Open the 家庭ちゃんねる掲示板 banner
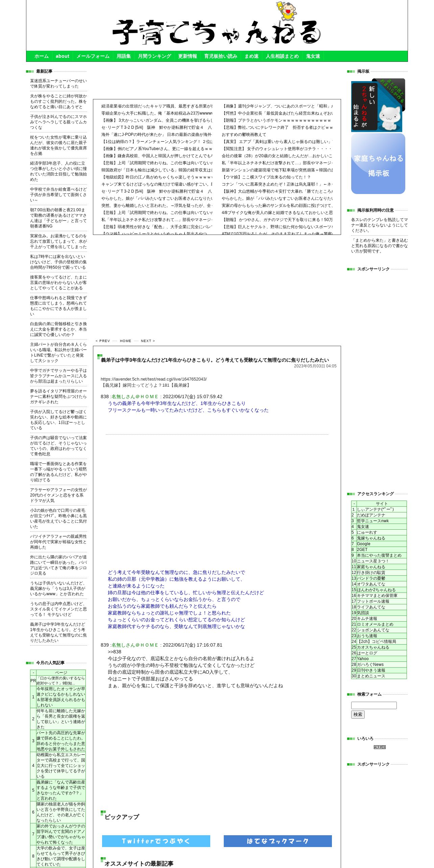The width and height of the screenshot is (434, 868). (378, 164)
